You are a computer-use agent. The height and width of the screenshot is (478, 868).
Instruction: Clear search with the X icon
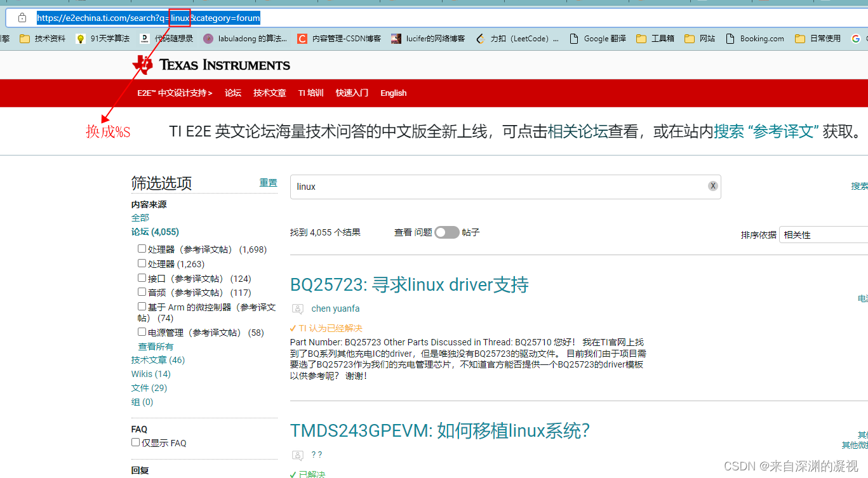point(713,186)
